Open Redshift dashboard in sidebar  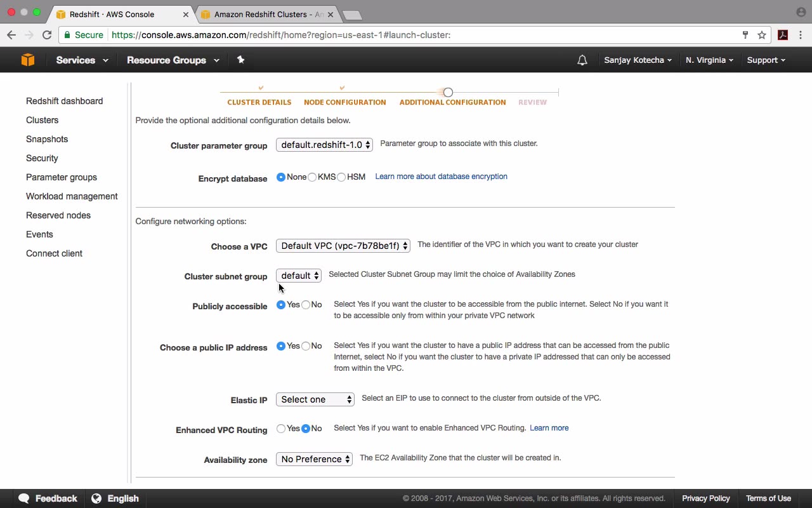pos(64,101)
